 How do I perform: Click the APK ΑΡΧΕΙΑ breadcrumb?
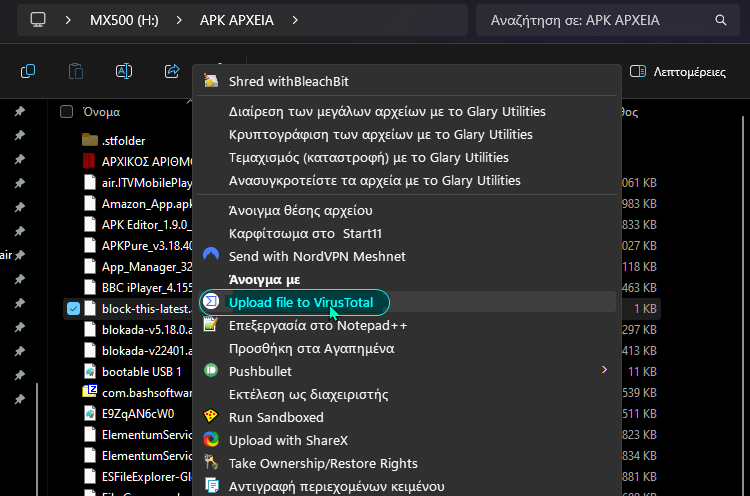click(x=237, y=20)
